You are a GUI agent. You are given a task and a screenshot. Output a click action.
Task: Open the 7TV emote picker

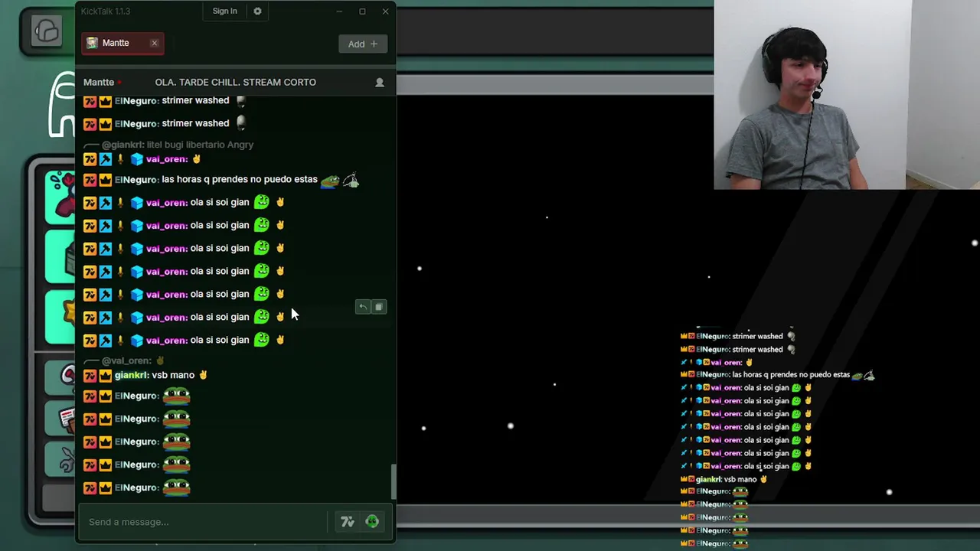348,522
